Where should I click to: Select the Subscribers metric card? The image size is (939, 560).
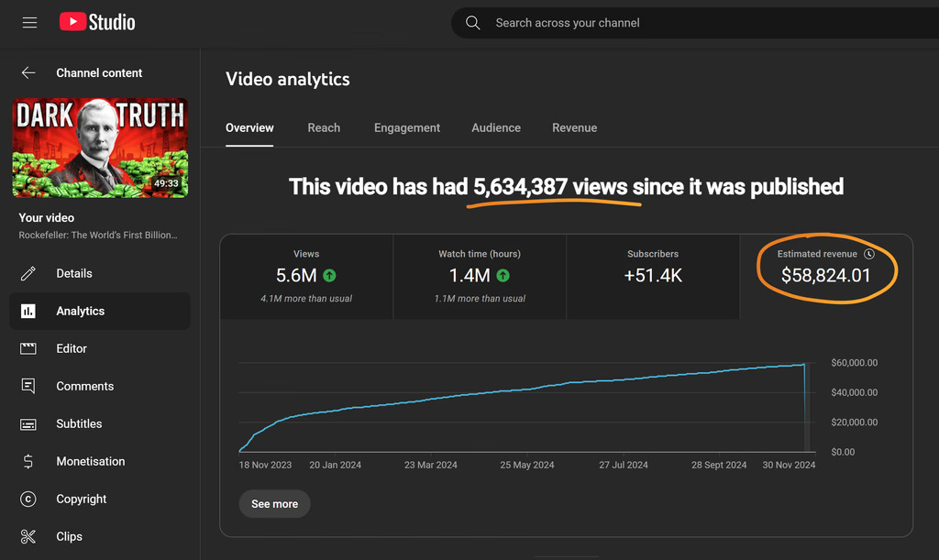(653, 277)
